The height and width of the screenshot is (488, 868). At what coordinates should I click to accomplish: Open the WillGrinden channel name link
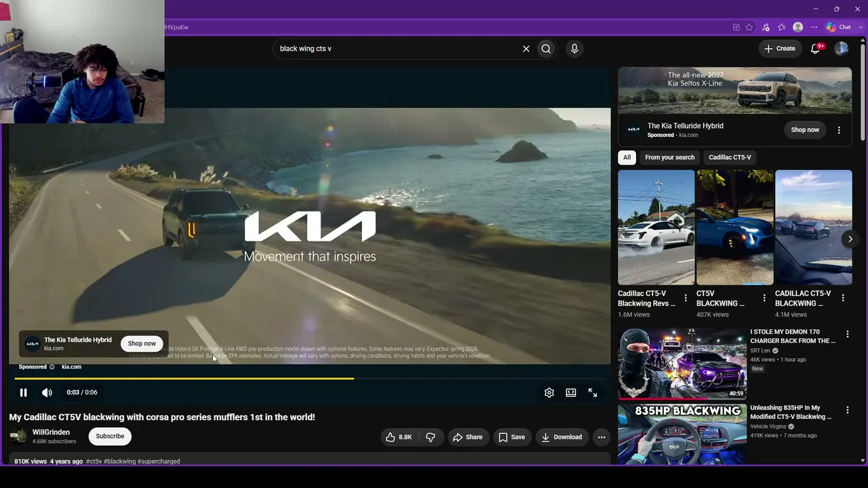click(x=51, y=432)
